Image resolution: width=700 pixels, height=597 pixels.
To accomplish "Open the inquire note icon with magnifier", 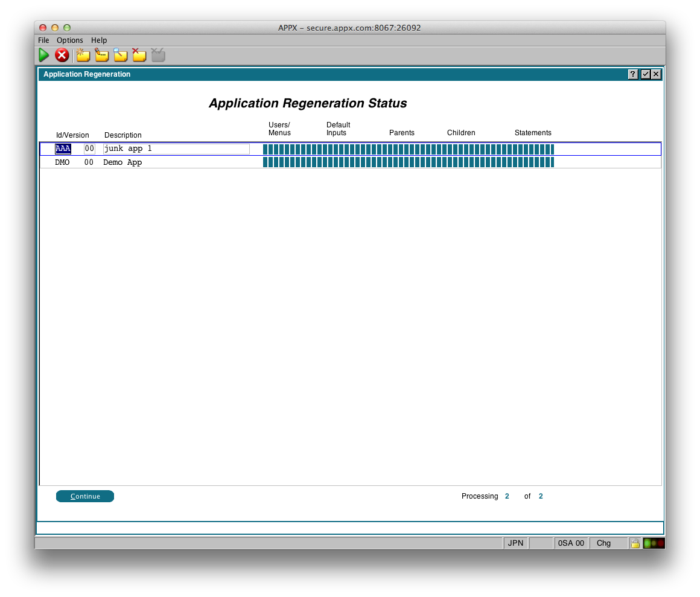I will [121, 56].
